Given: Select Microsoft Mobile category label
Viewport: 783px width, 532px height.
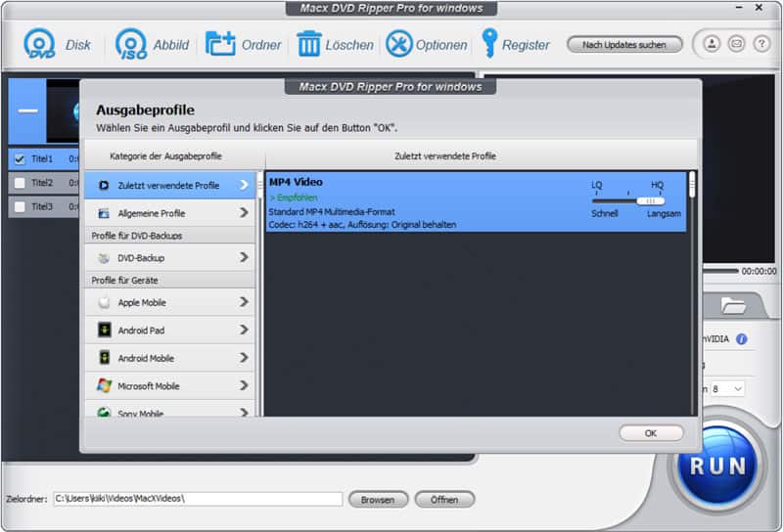Looking at the screenshot, I should click(149, 385).
